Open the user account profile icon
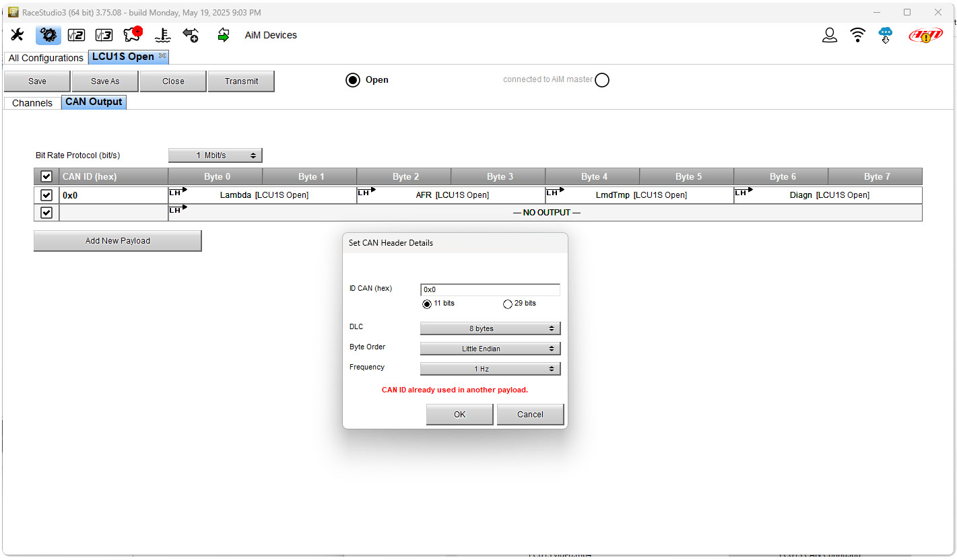Image resolution: width=957 pixels, height=560 pixels. coord(830,35)
